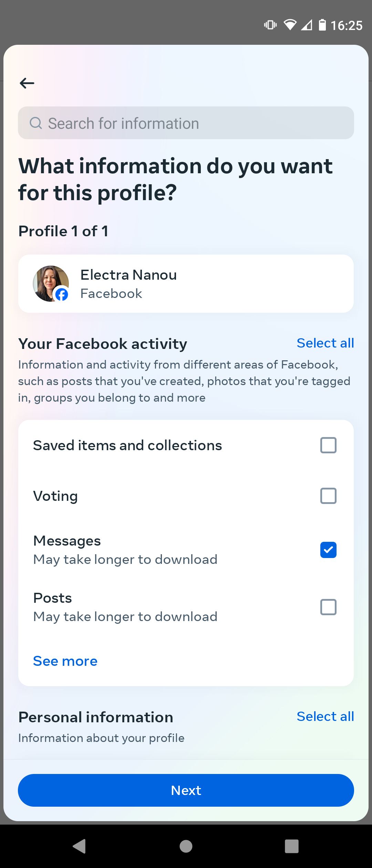Check Saved items and collections box
This screenshot has height=868, width=372.
328,445
